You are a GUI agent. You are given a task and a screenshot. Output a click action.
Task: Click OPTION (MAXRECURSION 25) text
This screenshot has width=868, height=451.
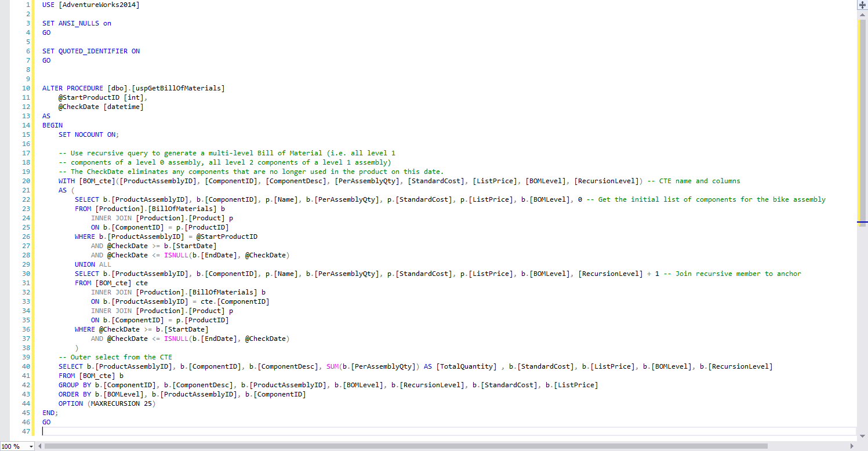pyautogui.click(x=107, y=403)
